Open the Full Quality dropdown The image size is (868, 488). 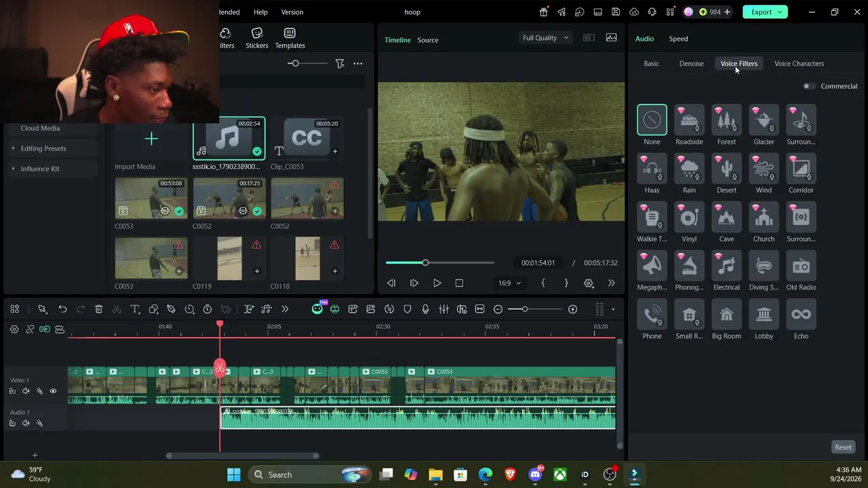coord(545,38)
